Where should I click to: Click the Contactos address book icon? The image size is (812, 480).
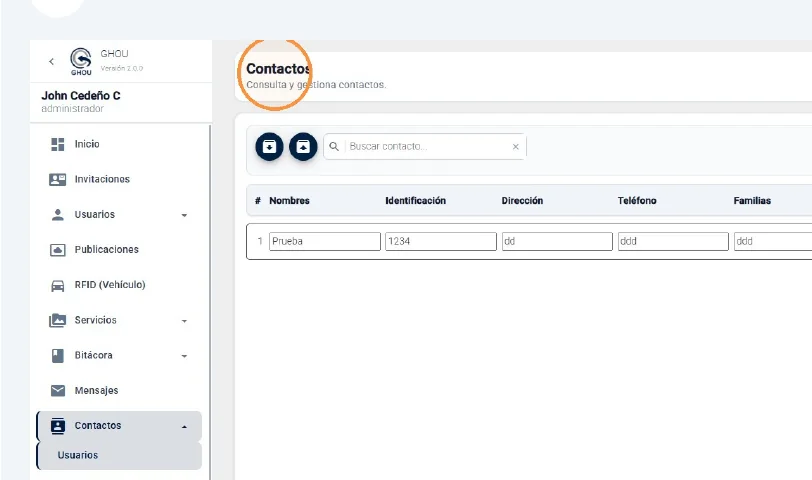[57, 426]
